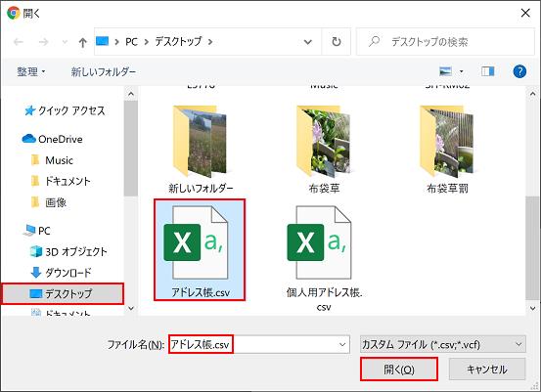Change the view layout icon
Image resolution: width=541 pixels, height=392 pixels.
pyautogui.click(x=445, y=71)
